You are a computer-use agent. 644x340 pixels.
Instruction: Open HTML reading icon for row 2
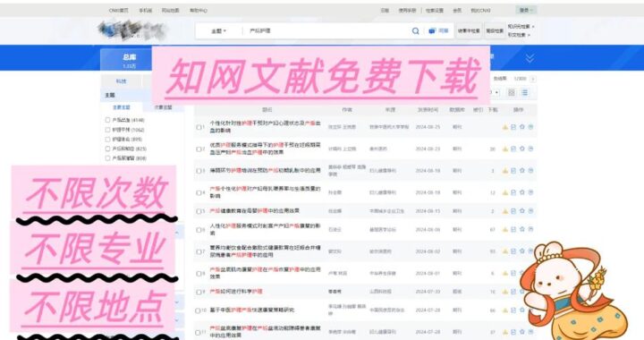tap(513, 149)
